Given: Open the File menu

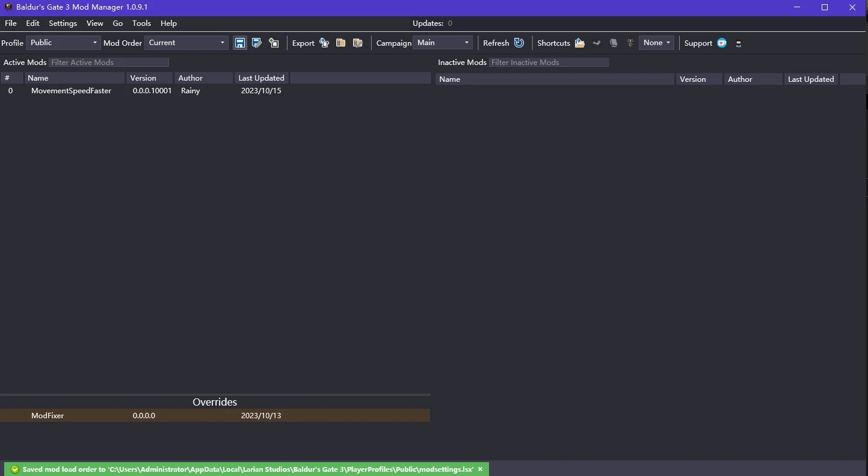Looking at the screenshot, I should click(11, 23).
